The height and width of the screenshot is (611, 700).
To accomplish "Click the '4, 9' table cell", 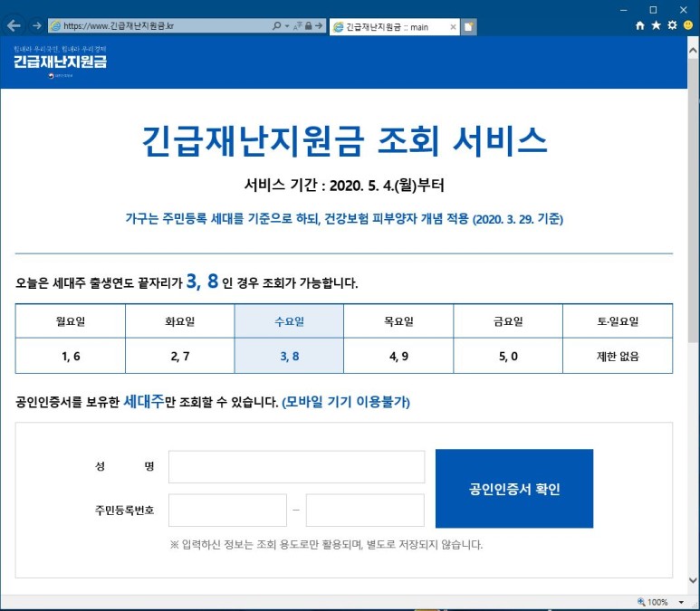I will tap(398, 356).
